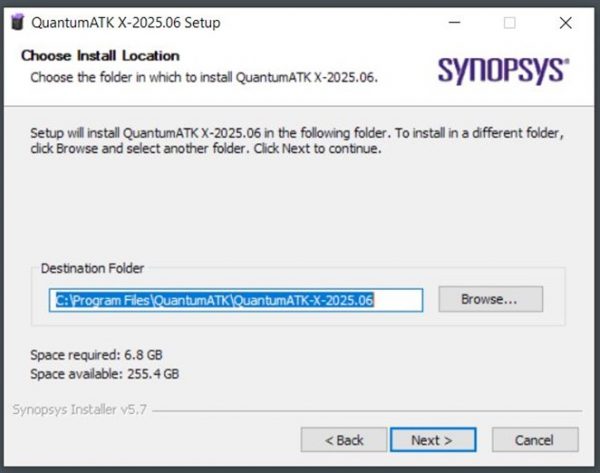
Task: Click inside the Destination Folder path field
Action: (236, 300)
